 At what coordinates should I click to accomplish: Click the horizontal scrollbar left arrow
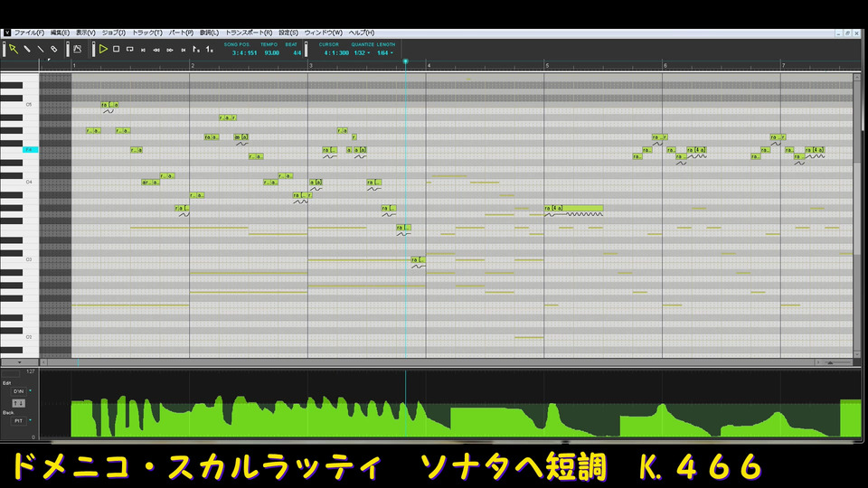[x=43, y=362]
